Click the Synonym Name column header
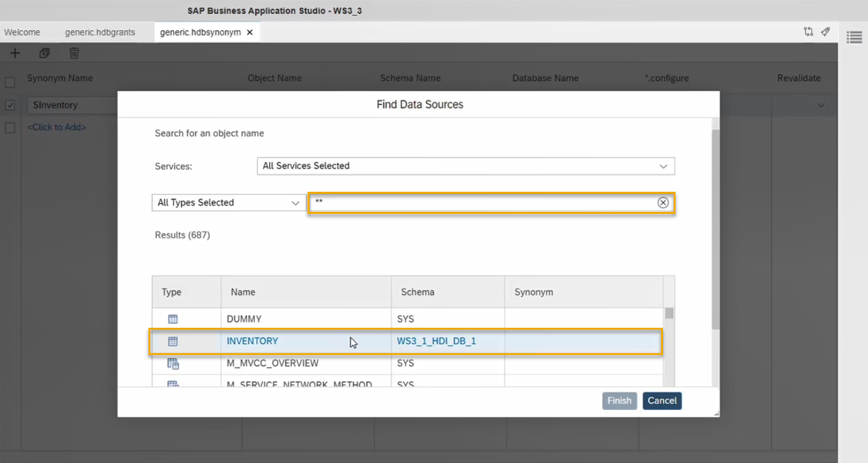868x463 pixels. 60,78
